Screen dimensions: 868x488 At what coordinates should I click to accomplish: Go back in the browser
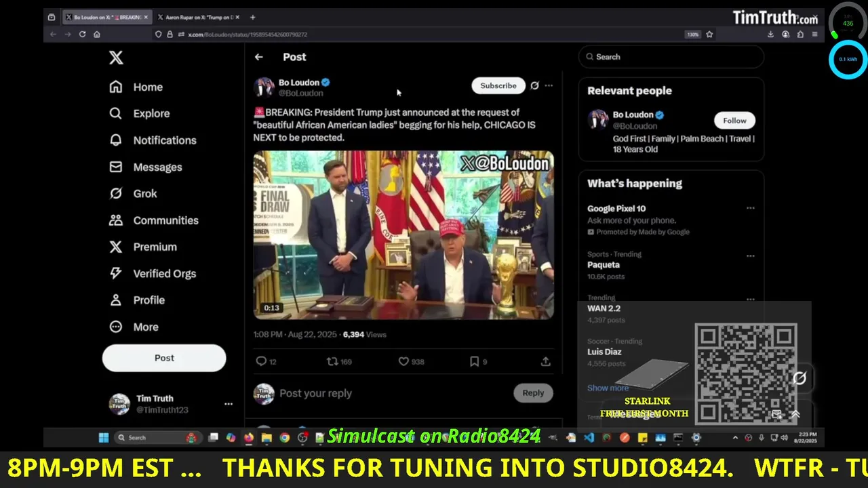tap(54, 34)
